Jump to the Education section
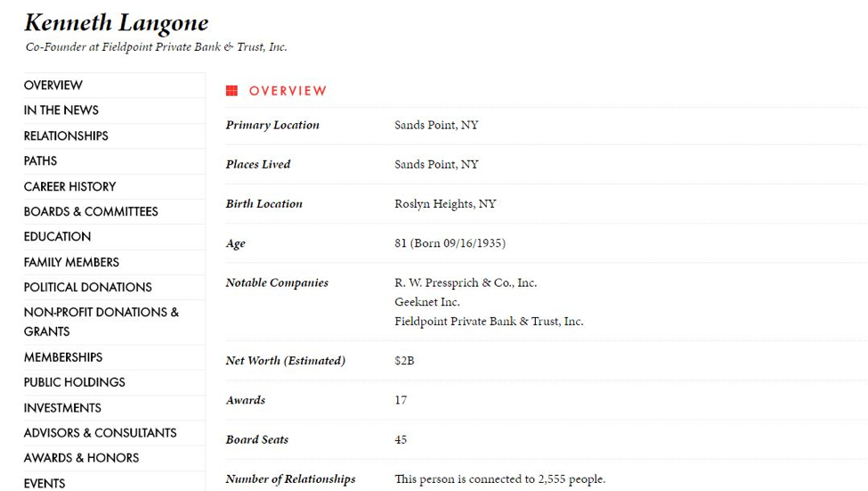This screenshot has width=868, height=491. pos(57,237)
